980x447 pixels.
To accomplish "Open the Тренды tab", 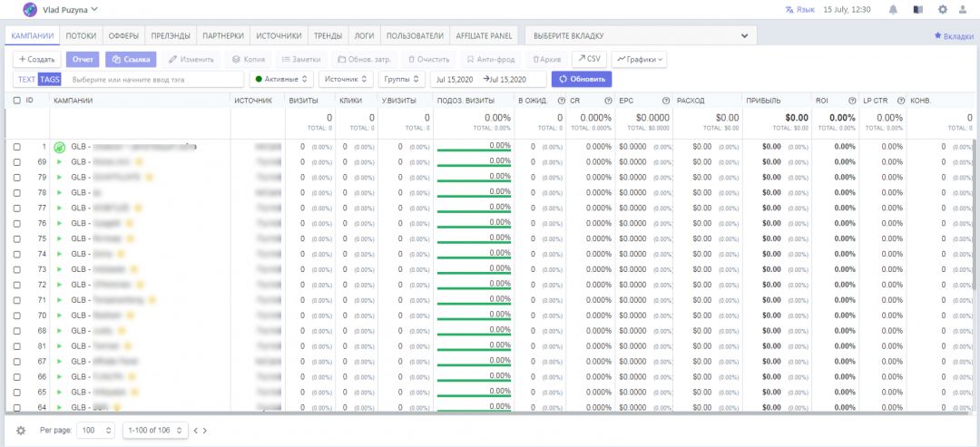I will 328,36.
